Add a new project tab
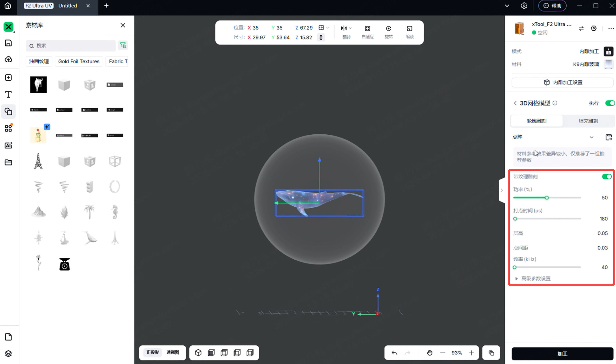Image resolution: width=616 pixels, height=364 pixels. (x=106, y=6)
